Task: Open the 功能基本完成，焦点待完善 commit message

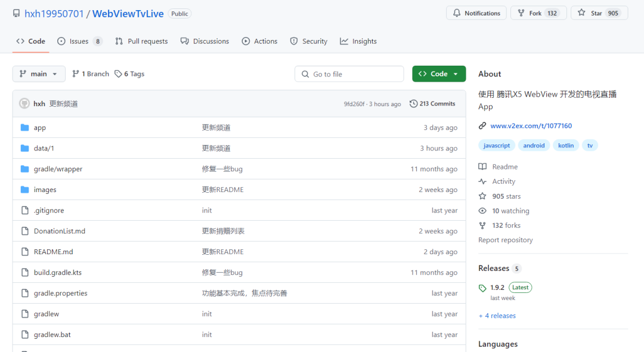Action: pos(244,294)
